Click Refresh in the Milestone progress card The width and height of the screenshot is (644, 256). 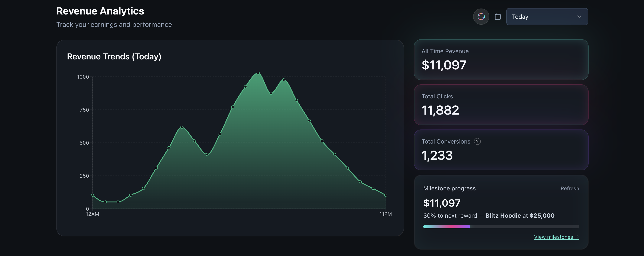click(x=570, y=188)
